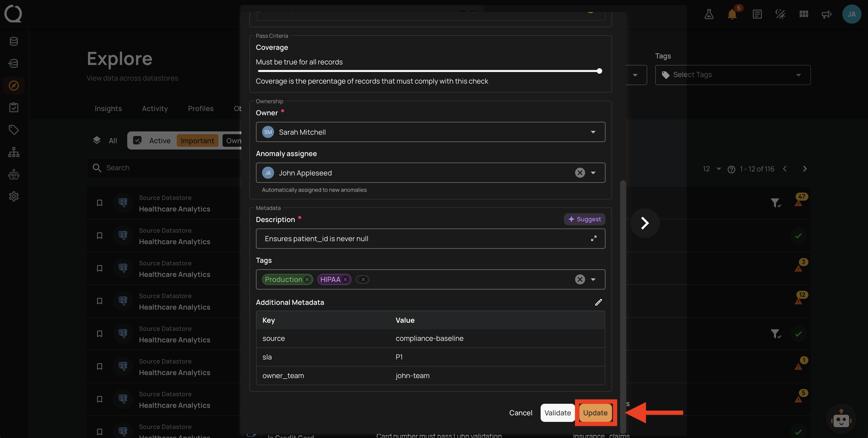Remove the HIPAA tag
This screenshot has height=438, width=868.
pos(345,280)
